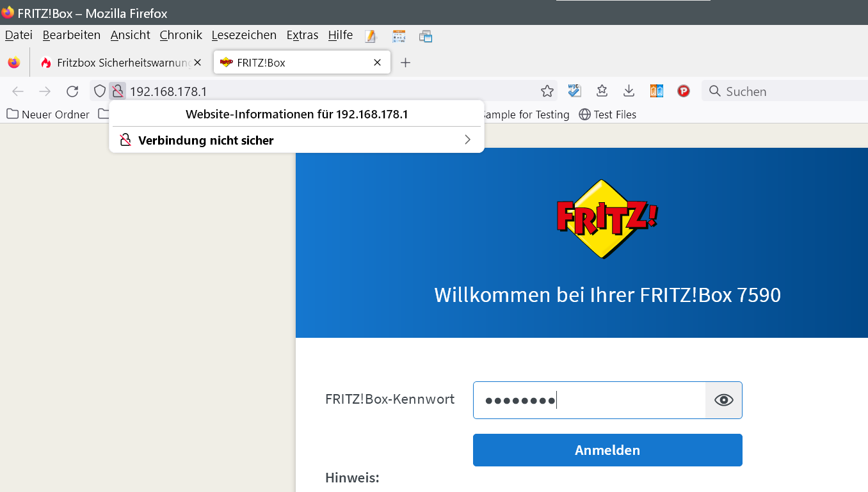
Task: Close the Fritzbox Sicherheitswarnung tab
Action: coord(198,63)
